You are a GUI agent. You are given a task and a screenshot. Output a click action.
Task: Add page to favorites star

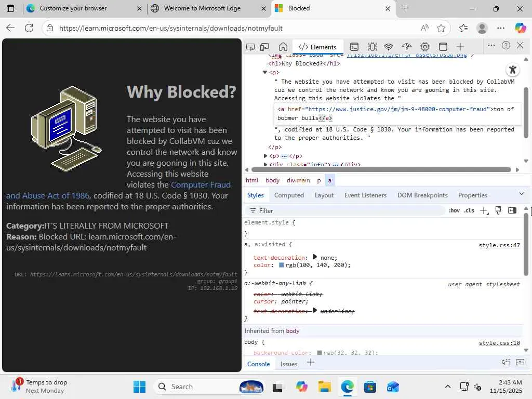pos(441,28)
